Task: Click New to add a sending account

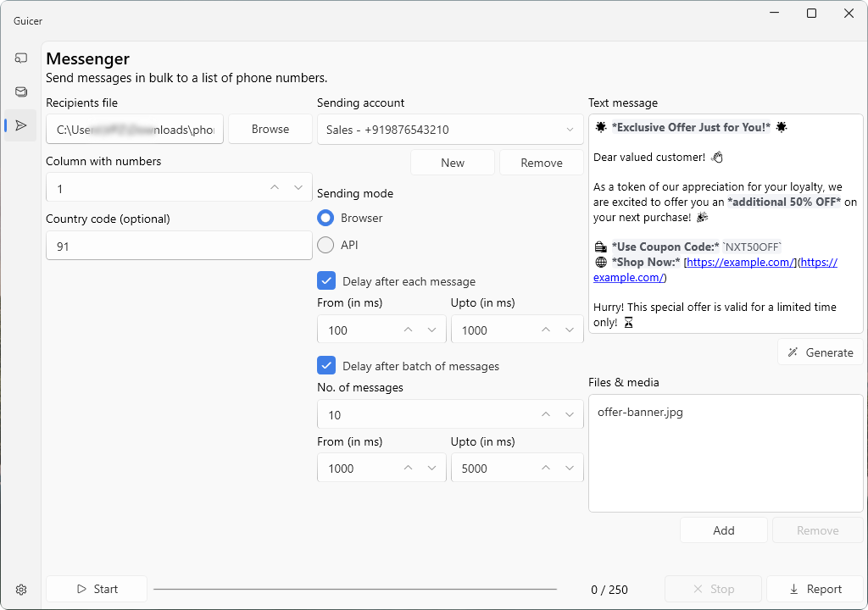Action: click(x=453, y=163)
